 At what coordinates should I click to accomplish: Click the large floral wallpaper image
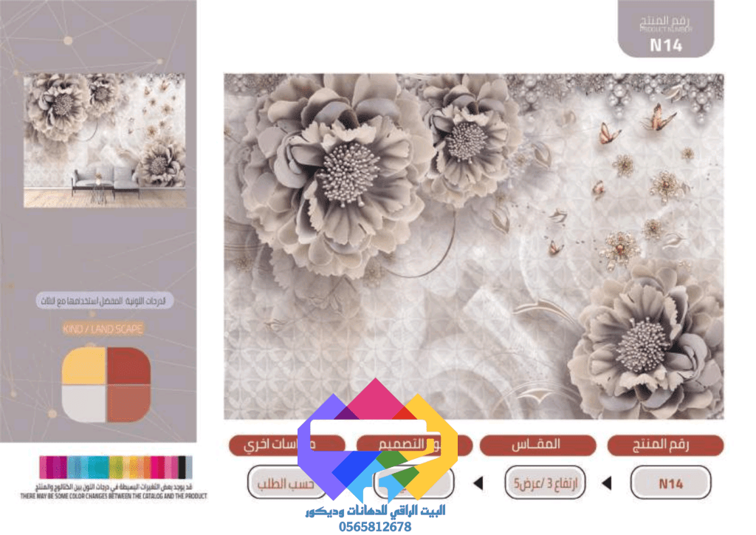click(x=473, y=246)
